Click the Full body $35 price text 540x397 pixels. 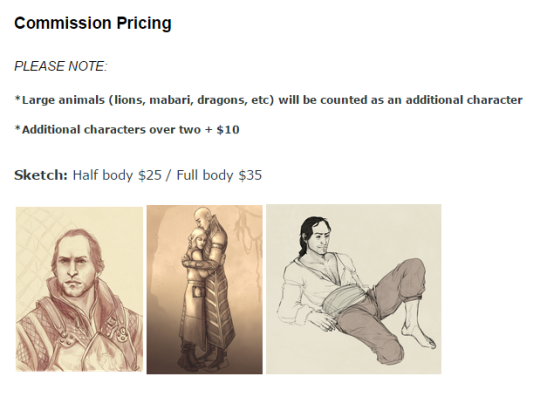[x=219, y=175]
